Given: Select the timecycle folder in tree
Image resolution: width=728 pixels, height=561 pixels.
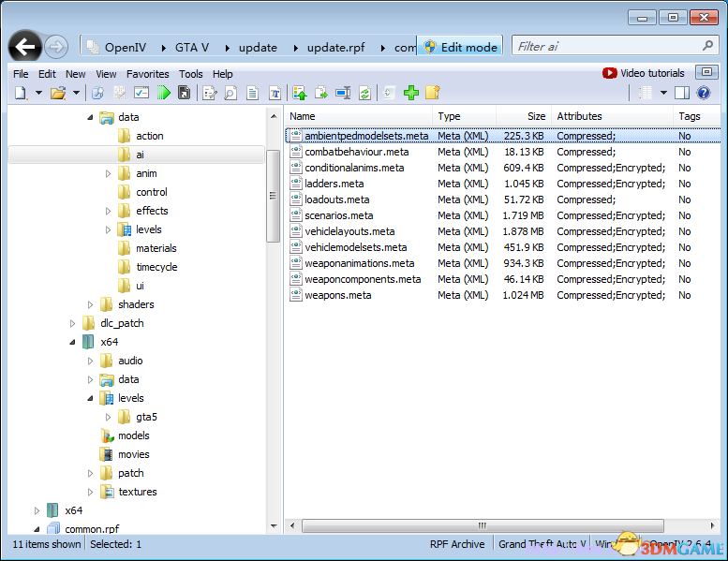Looking at the screenshot, I should point(156,267).
